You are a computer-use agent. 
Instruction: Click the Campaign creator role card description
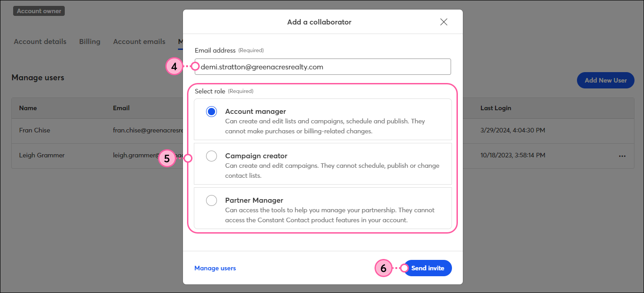pos(332,171)
